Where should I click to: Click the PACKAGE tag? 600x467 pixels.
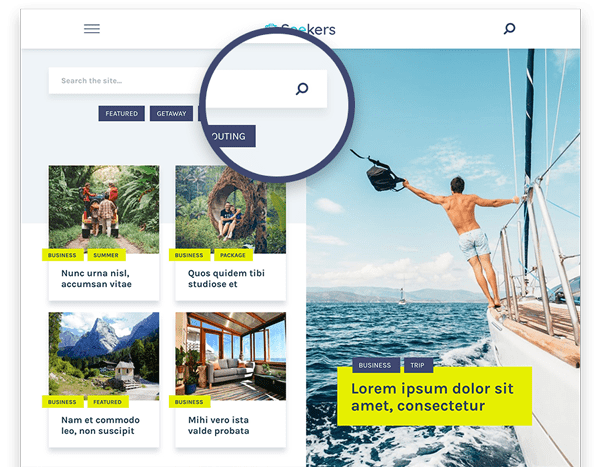pyautogui.click(x=233, y=255)
